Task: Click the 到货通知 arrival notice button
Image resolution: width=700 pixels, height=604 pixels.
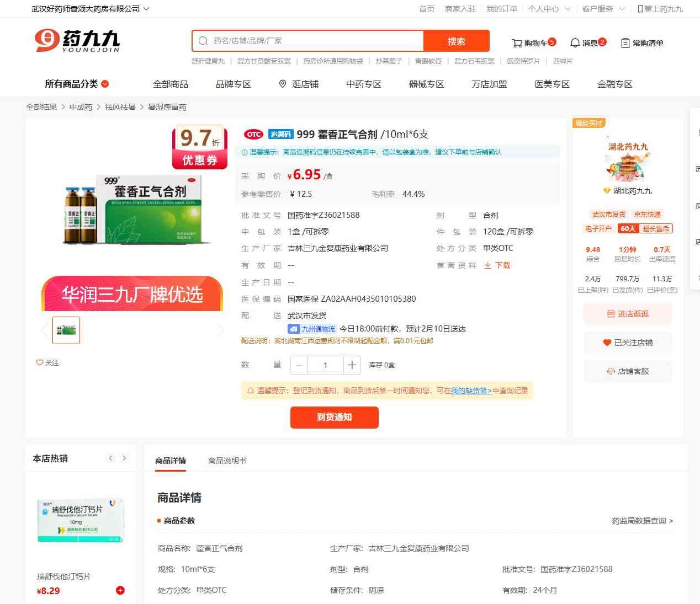Action: (334, 417)
